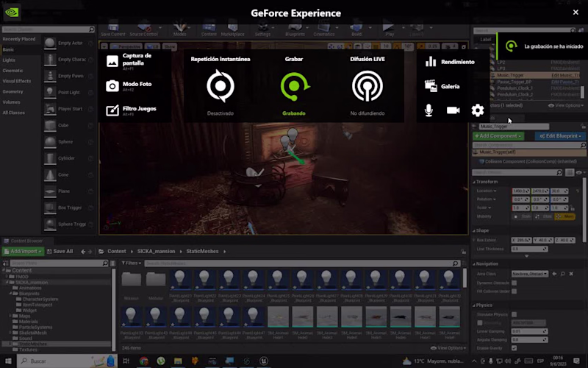Click the Play toolbar button in Unreal
The image size is (588, 368).
tap(389, 29)
